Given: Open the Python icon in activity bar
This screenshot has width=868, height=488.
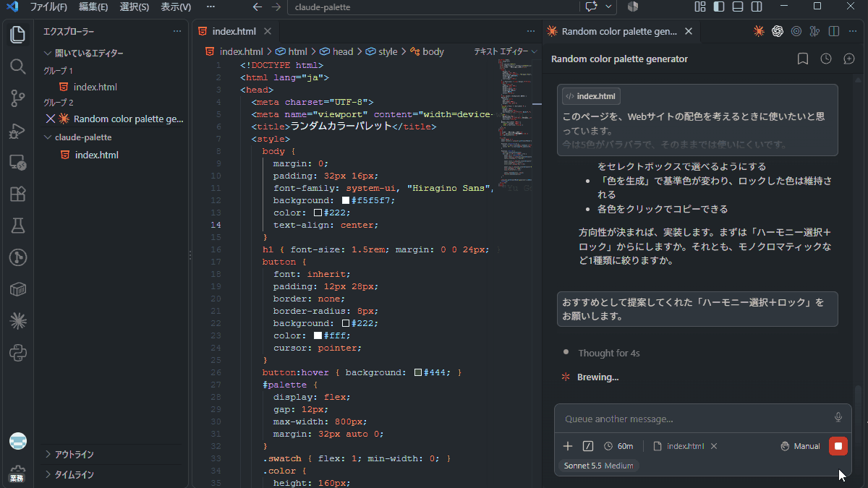Looking at the screenshot, I should [18, 353].
